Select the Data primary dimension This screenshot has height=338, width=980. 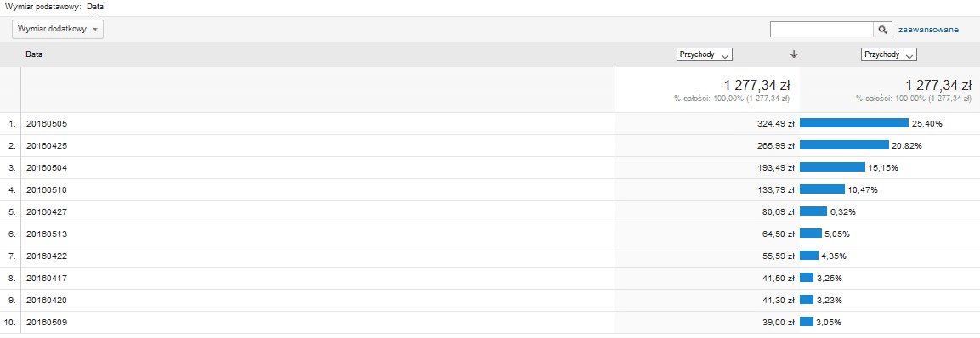tap(96, 8)
